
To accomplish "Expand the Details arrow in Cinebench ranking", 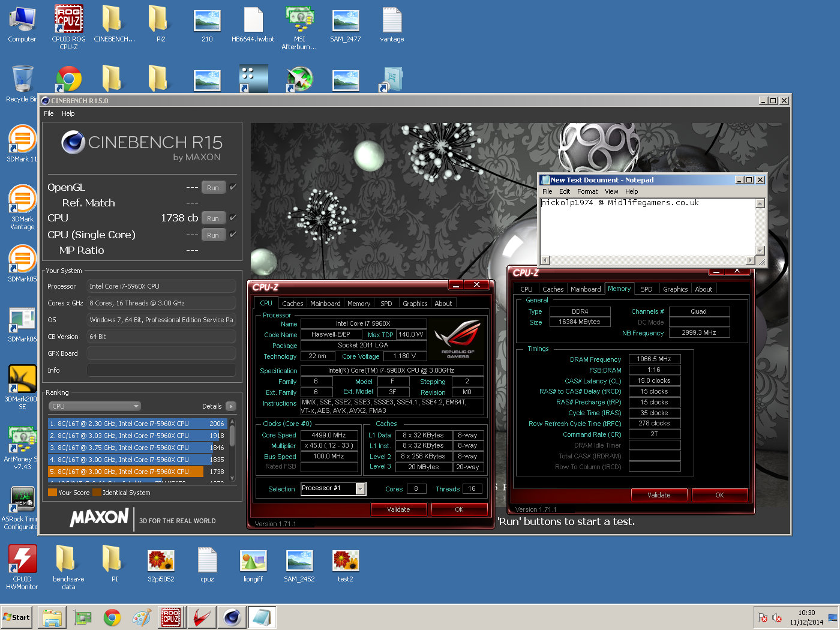I will coord(230,406).
